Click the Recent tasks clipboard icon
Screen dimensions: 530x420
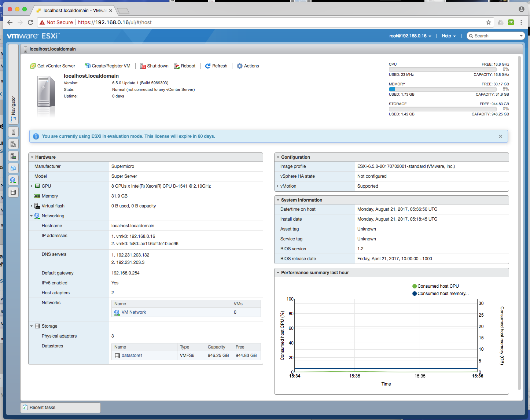(25, 408)
